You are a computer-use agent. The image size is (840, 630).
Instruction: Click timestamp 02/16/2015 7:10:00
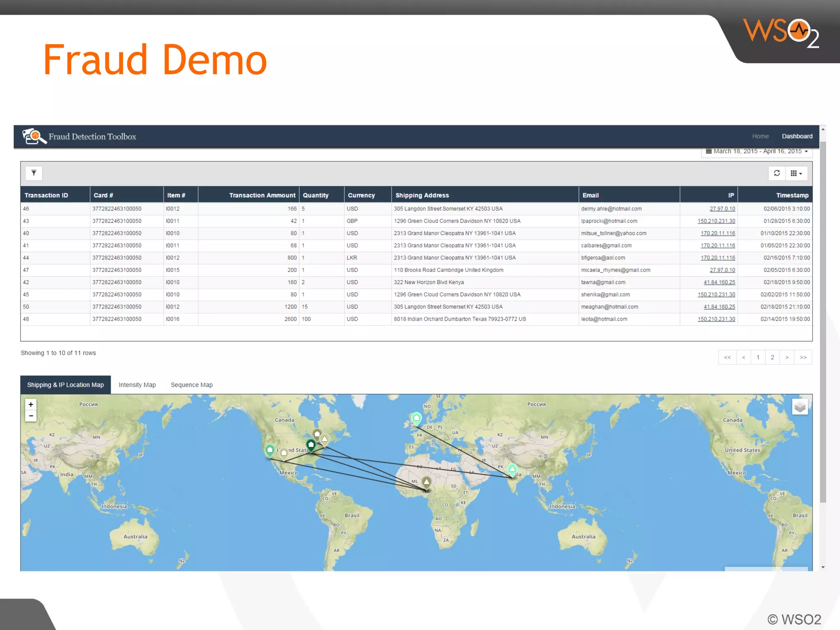787,258
